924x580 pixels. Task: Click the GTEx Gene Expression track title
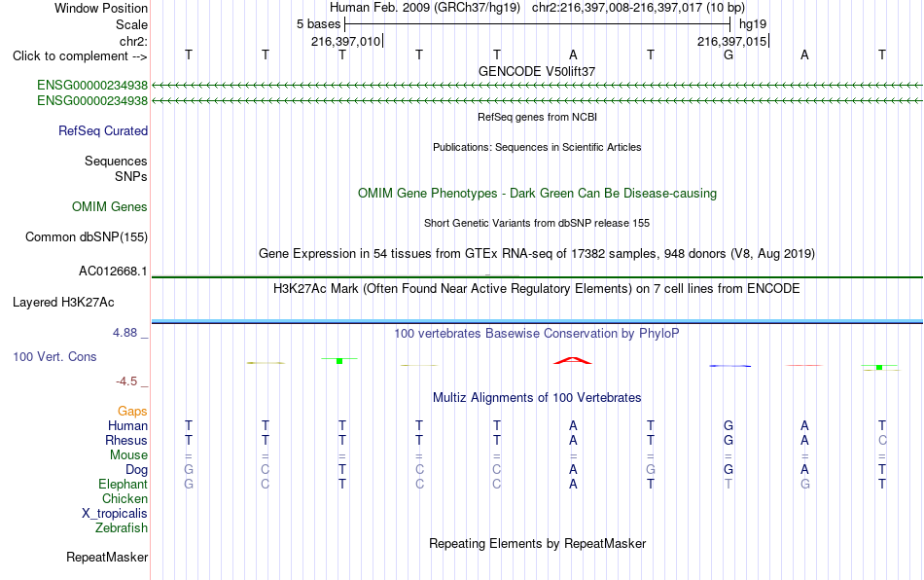pos(537,253)
